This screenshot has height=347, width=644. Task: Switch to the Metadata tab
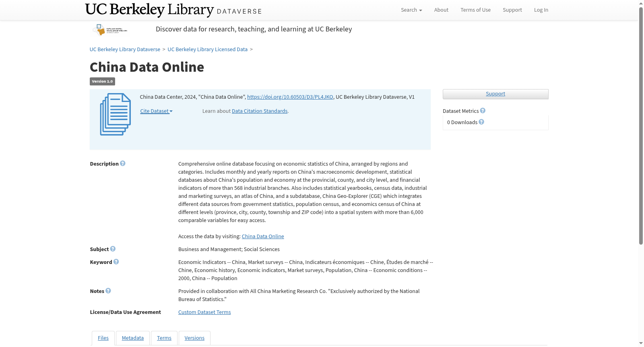tap(133, 338)
